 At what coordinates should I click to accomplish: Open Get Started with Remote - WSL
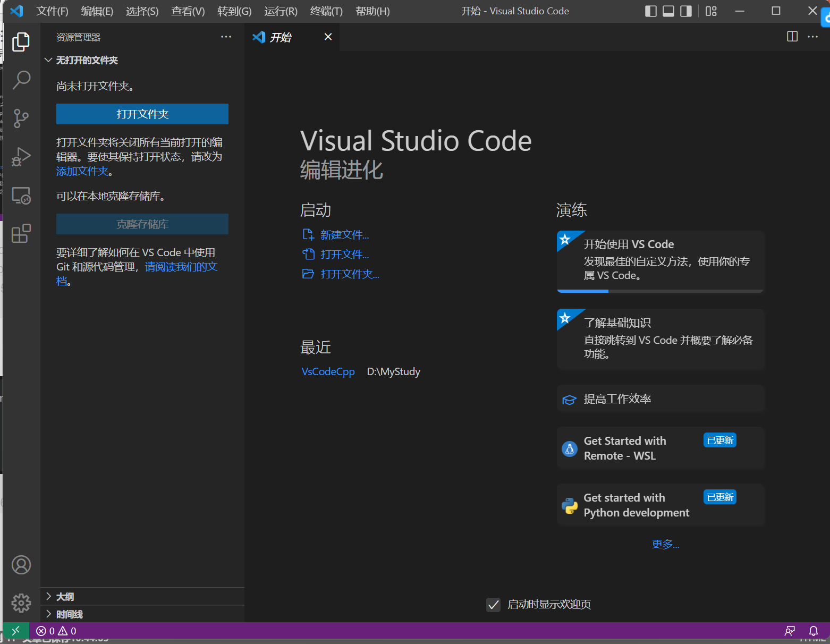(x=660, y=448)
